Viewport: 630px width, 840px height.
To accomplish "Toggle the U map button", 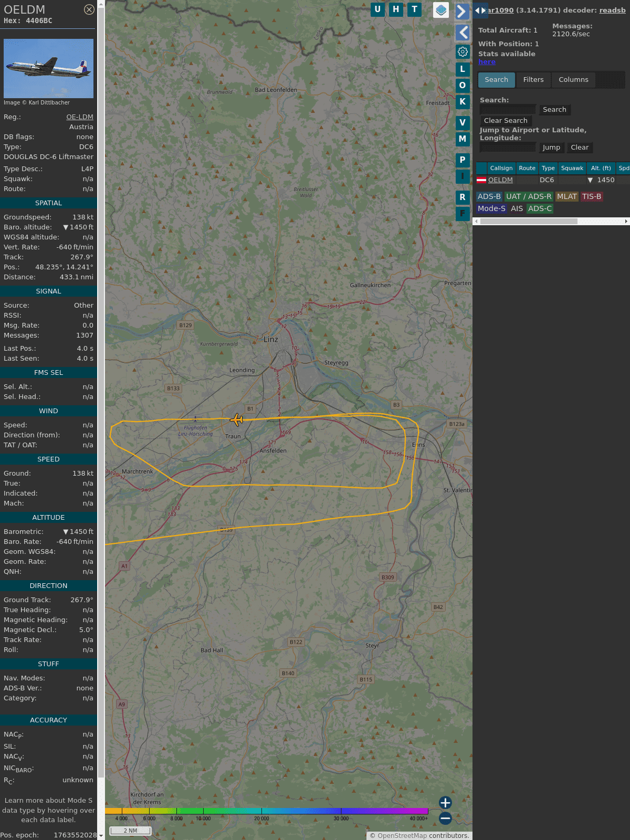I will pyautogui.click(x=377, y=9).
